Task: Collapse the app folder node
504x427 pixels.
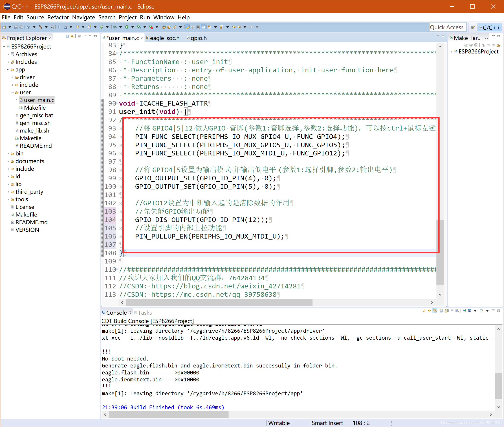Action: click(8, 70)
